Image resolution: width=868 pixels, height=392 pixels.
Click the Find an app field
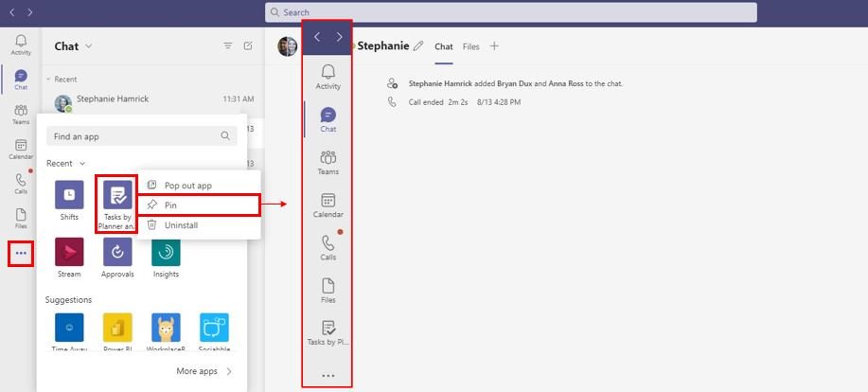[142, 135]
